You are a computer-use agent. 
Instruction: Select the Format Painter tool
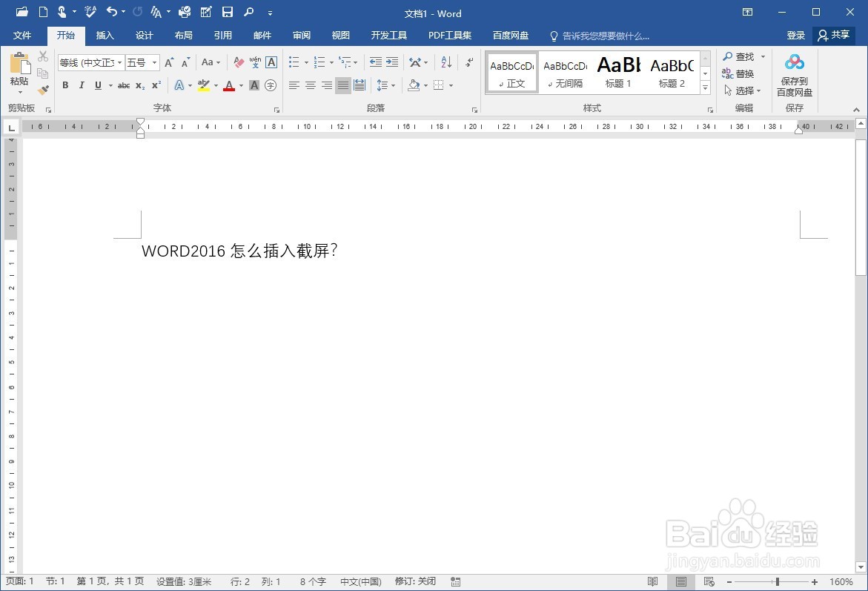click(43, 90)
